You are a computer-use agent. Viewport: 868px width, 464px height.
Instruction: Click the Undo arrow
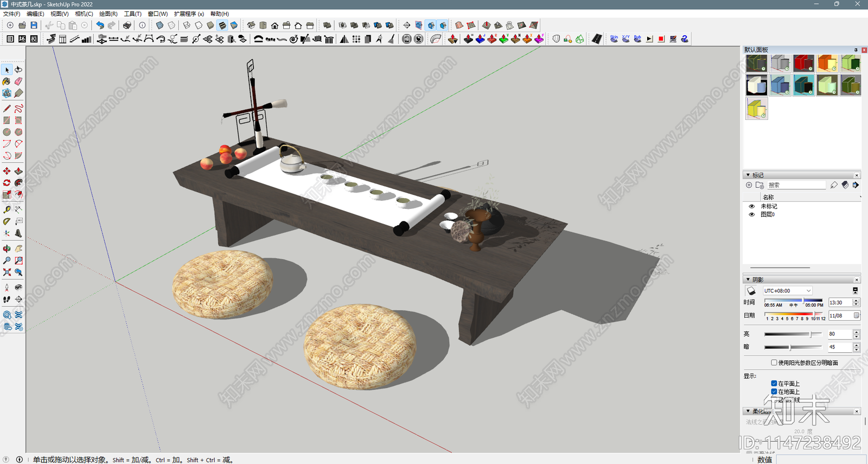pyautogui.click(x=100, y=26)
